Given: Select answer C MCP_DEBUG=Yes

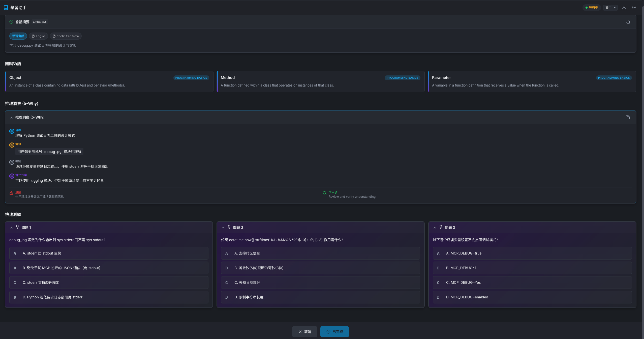Looking at the screenshot, I should coord(532,282).
